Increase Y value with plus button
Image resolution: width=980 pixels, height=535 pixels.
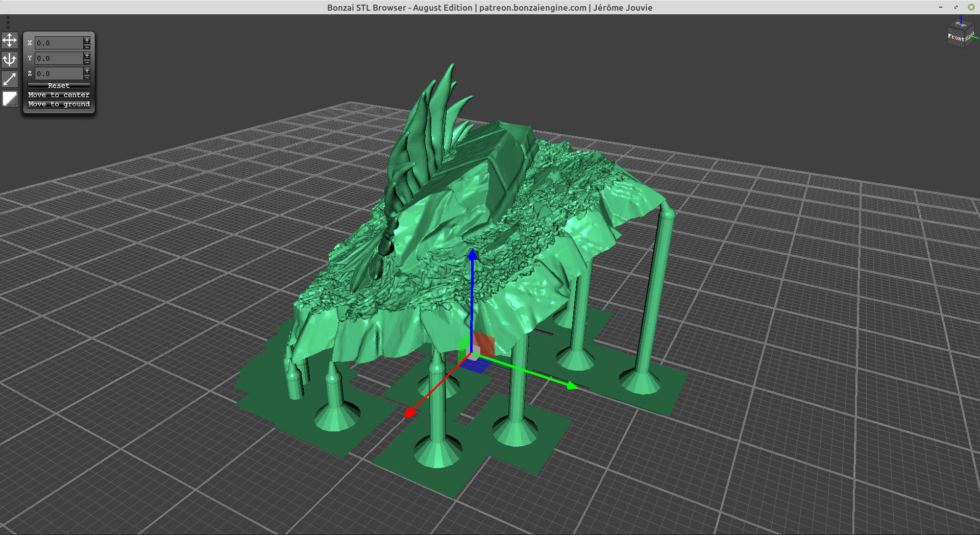click(87, 55)
